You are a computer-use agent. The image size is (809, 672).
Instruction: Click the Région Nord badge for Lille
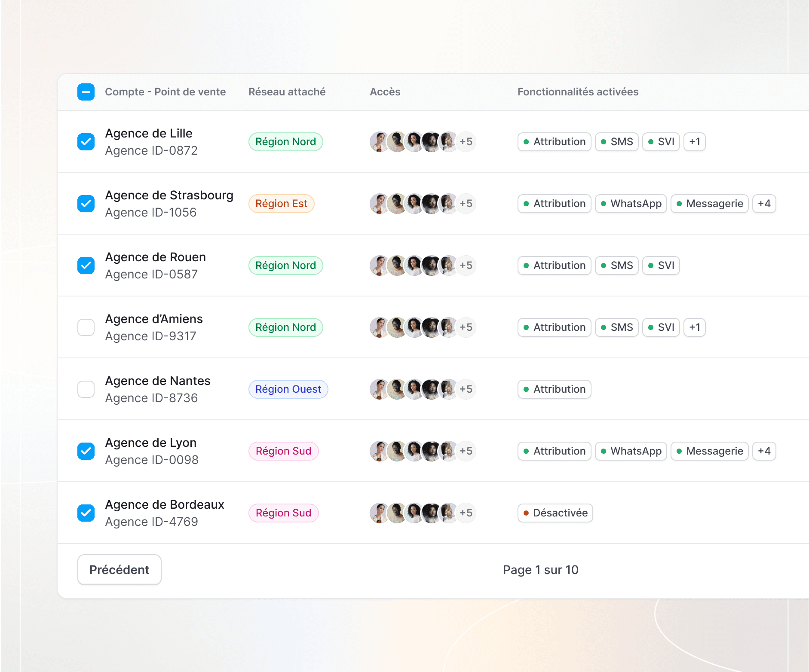pyautogui.click(x=286, y=142)
